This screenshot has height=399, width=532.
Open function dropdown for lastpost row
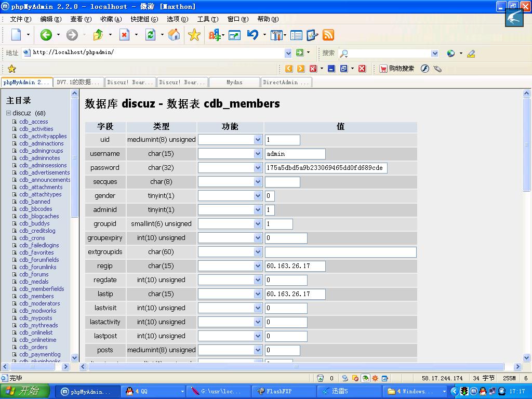point(258,336)
